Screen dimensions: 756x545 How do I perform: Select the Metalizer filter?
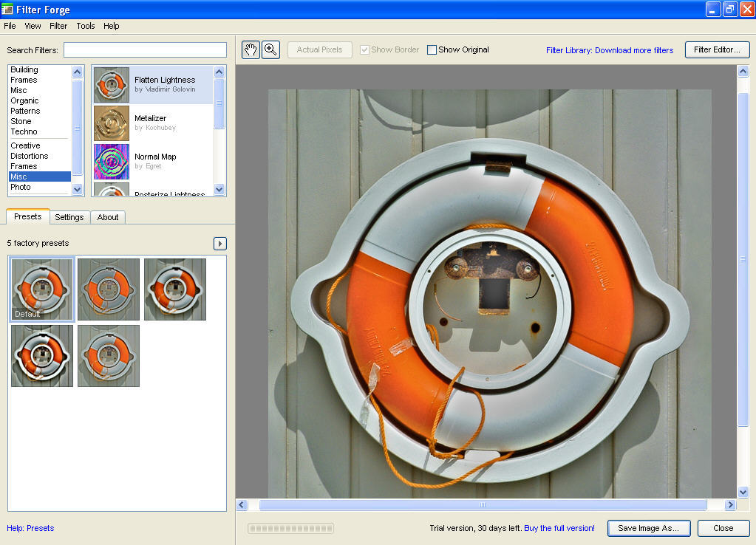click(x=153, y=123)
